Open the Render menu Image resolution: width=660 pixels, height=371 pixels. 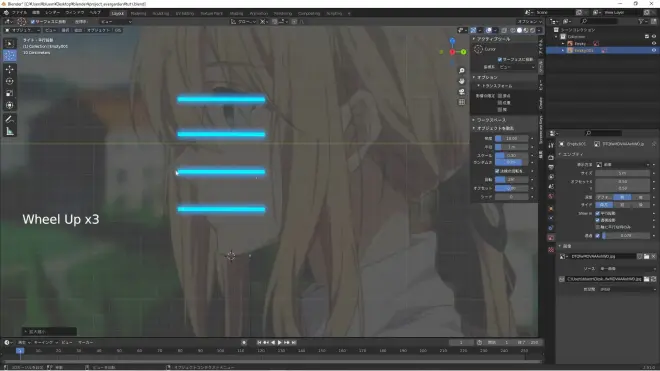[x=53, y=13]
